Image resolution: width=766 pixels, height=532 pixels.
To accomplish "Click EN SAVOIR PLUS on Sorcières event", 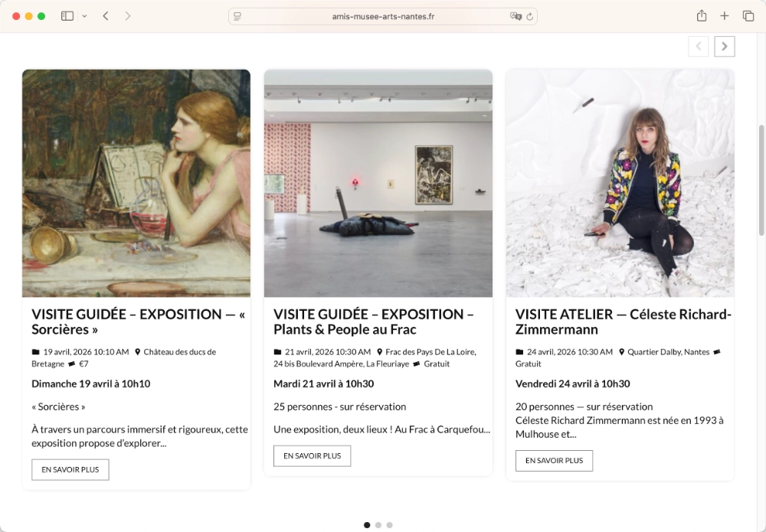I will [x=70, y=469].
